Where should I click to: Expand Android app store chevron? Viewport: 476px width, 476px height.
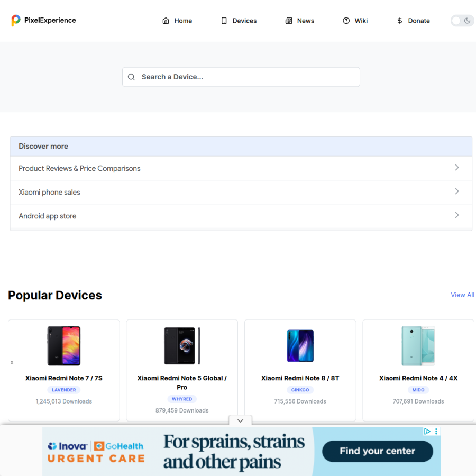[457, 215]
